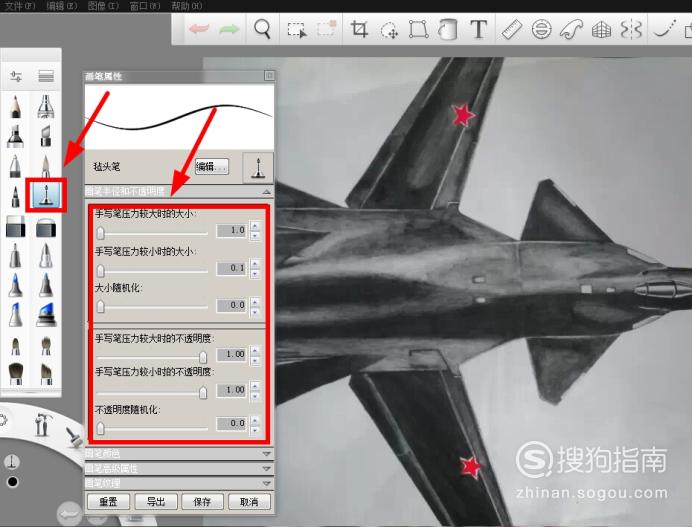Click the 手写笔压力较大时的大小 slider handle

[101, 233]
